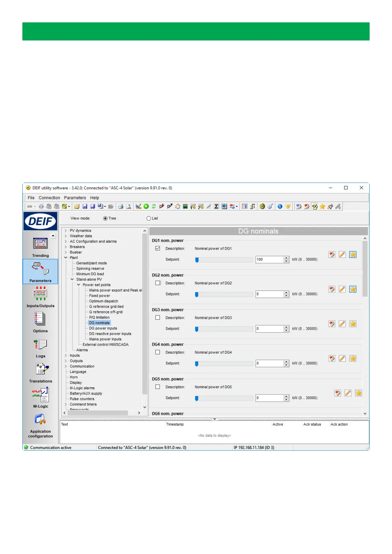Click the tree horizontal scrollbar right arrow

click(x=139, y=413)
